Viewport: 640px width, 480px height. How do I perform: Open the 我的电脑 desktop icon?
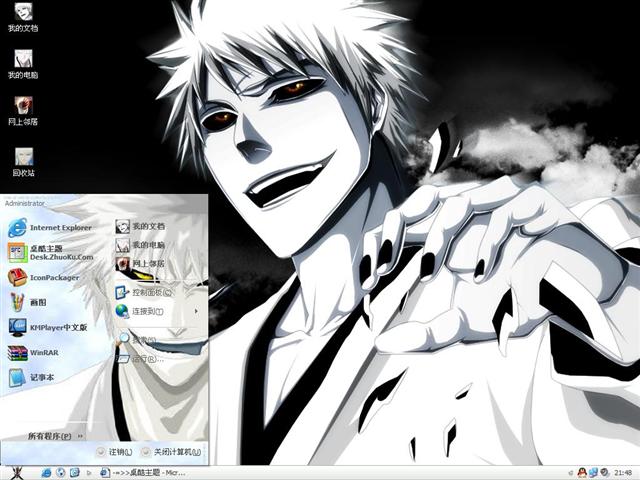(23, 64)
